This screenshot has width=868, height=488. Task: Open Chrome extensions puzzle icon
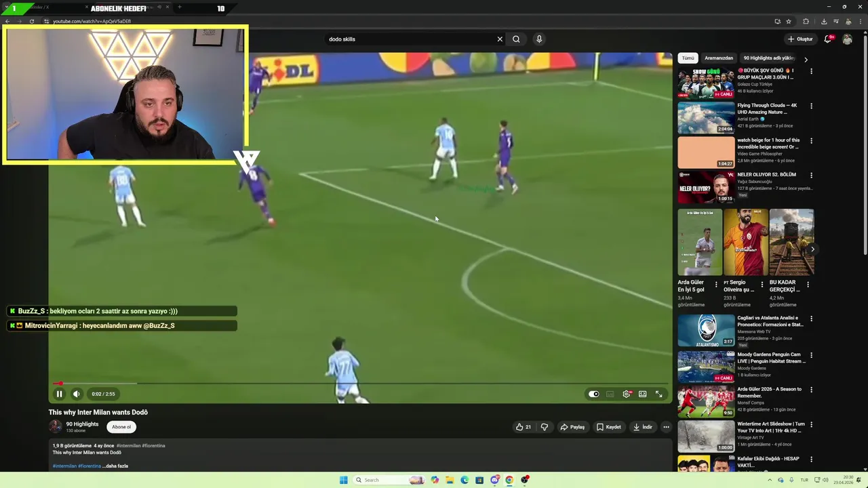(x=806, y=21)
